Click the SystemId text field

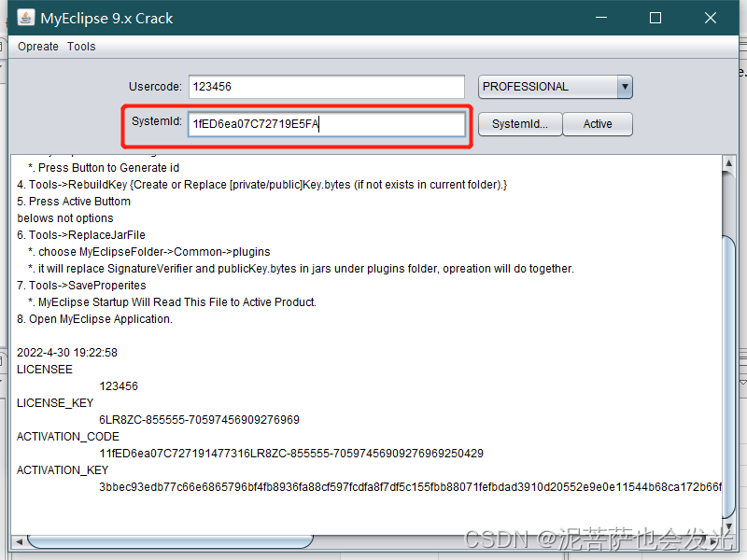[x=326, y=124]
